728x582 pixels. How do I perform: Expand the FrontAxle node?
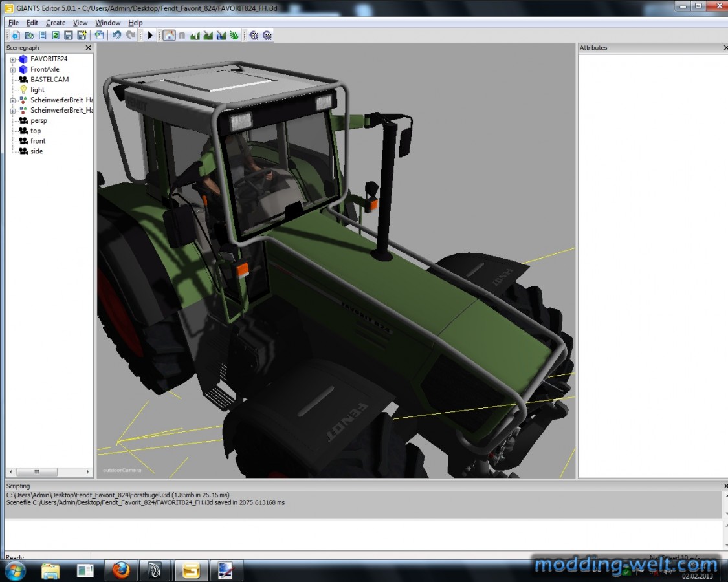13,70
